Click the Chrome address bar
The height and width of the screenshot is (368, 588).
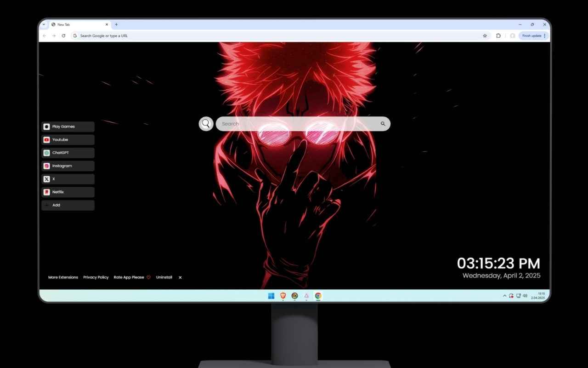280,36
